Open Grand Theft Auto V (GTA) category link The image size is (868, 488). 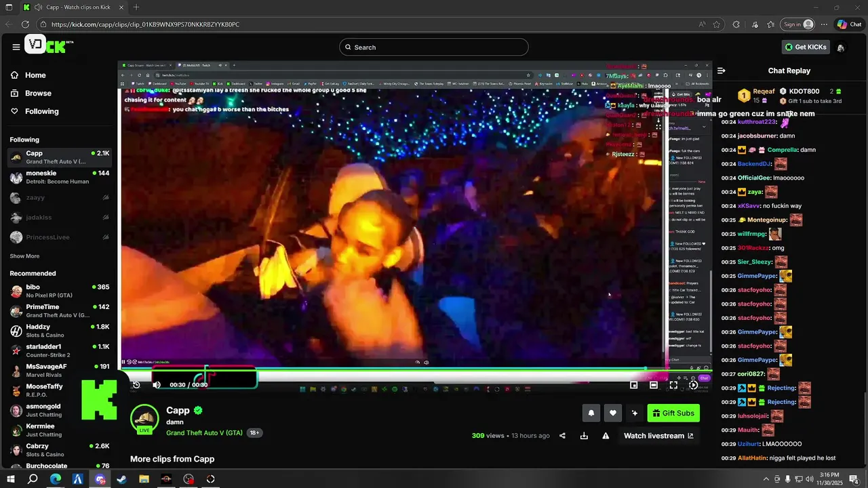204,432
